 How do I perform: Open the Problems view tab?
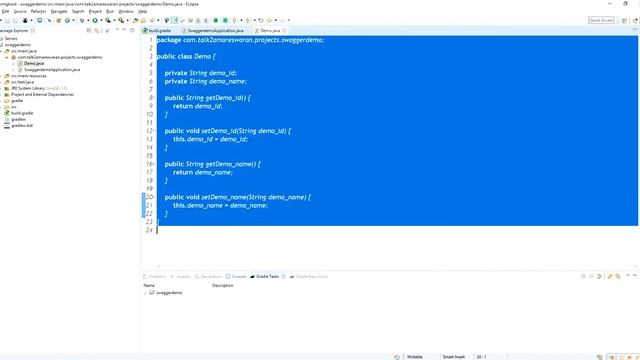(154, 276)
